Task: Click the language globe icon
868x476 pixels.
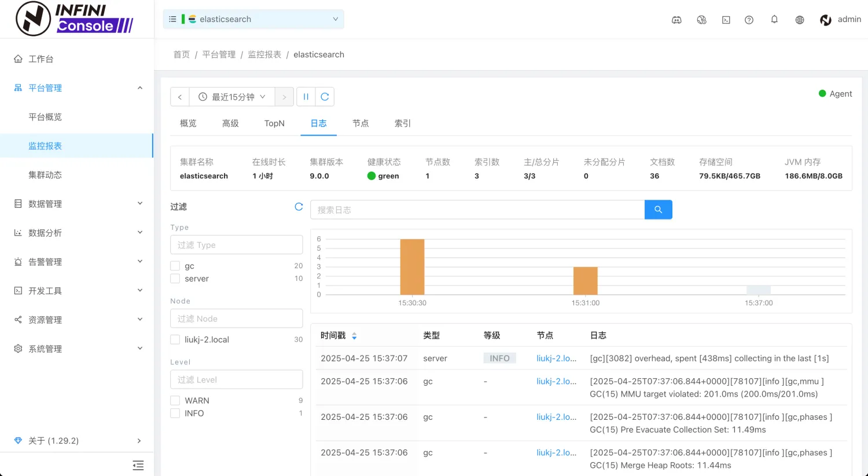Action: (x=800, y=20)
